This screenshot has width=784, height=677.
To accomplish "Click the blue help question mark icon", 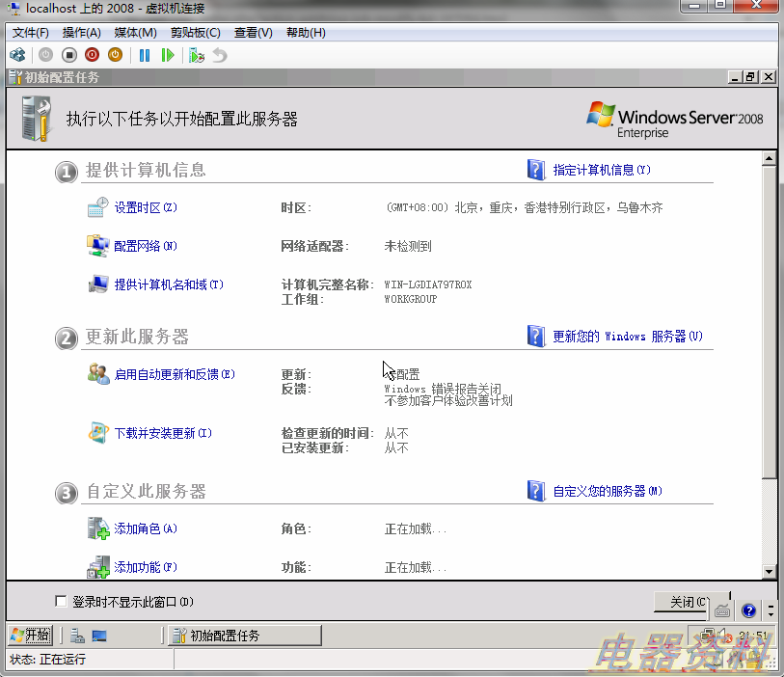I will (747, 610).
